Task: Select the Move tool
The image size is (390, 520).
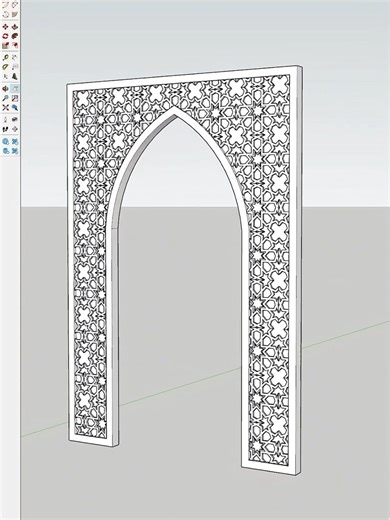Action: click(x=5, y=27)
